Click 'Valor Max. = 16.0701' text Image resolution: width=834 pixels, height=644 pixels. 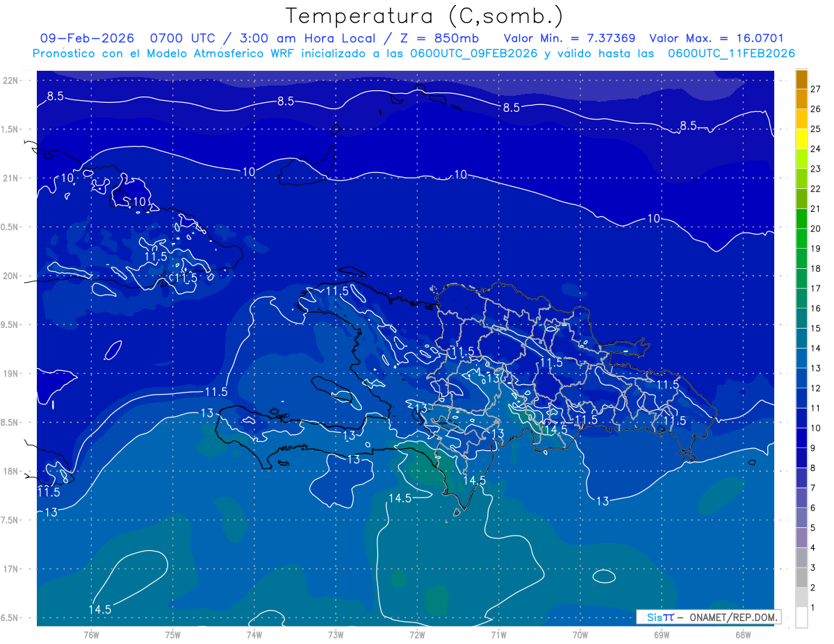click(717, 38)
